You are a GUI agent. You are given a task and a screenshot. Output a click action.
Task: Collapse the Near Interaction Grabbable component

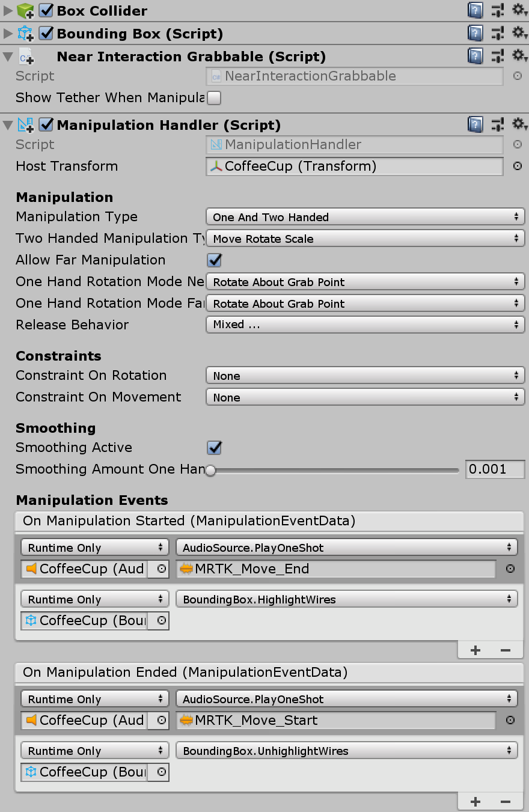(x=7, y=56)
